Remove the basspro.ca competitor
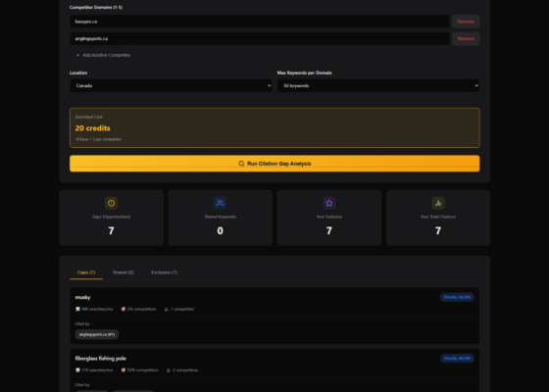 pos(466,22)
